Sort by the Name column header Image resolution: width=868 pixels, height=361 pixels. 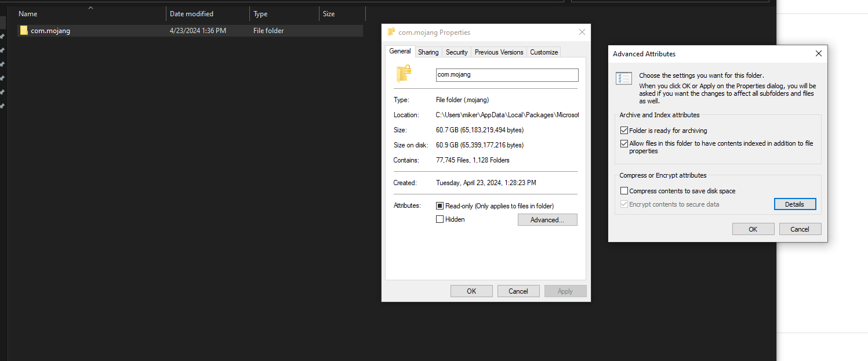coord(91,14)
